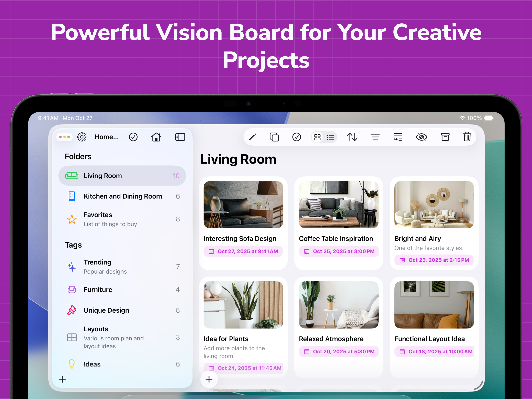Open the filter lines menu
This screenshot has height=399, width=532.
375,137
